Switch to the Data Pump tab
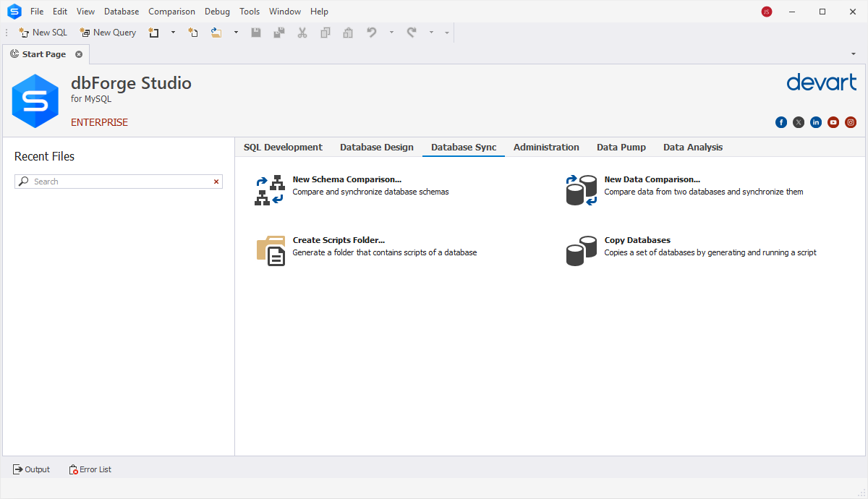The width and height of the screenshot is (868, 499). click(621, 147)
